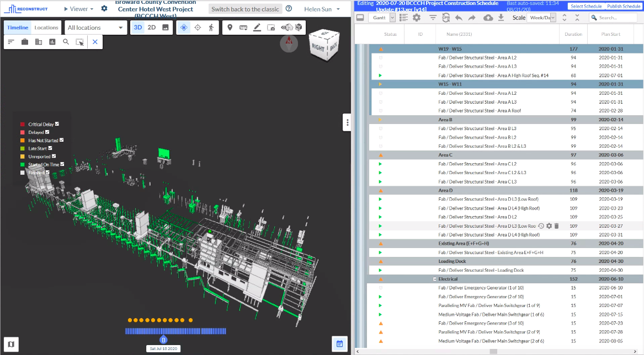Image resolution: width=644 pixels, height=355 pixels.
Task: Activate the measuring tape tool
Action: click(x=243, y=27)
